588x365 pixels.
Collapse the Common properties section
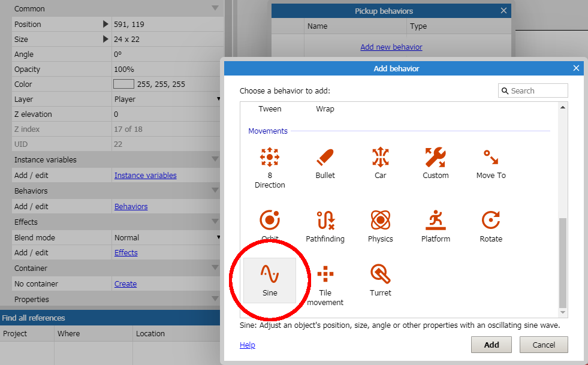pyautogui.click(x=215, y=9)
